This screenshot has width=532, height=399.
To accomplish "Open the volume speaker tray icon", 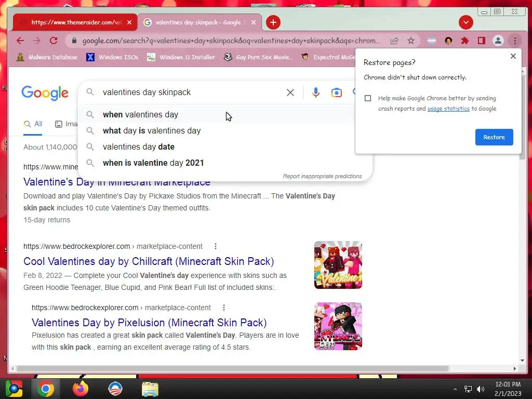I will [x=481, y=389].
